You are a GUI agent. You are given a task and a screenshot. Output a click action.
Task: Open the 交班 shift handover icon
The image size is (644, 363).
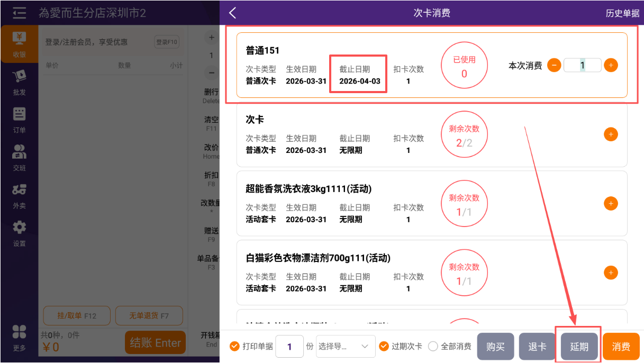coord(19,158)
